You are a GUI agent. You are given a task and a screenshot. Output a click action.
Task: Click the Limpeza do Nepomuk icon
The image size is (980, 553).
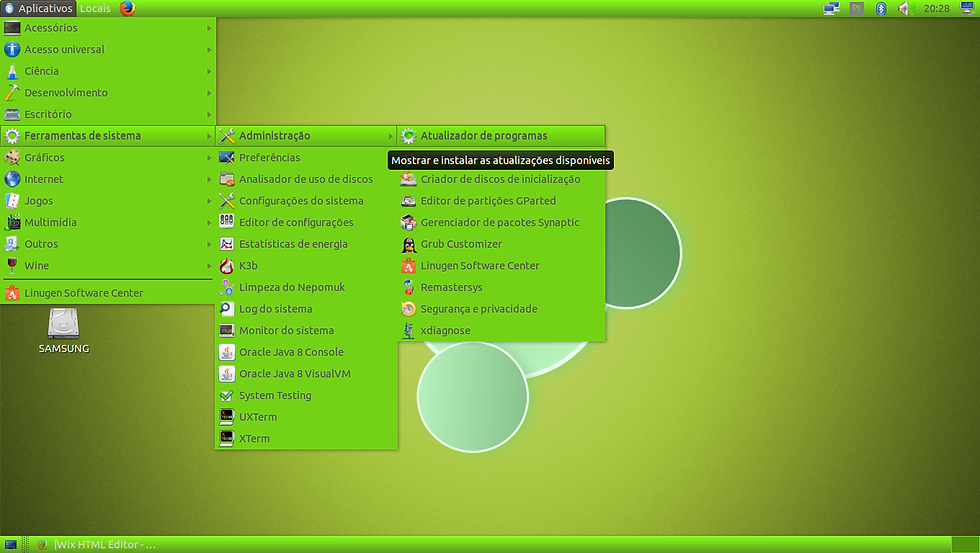click(x=227, y=287)
